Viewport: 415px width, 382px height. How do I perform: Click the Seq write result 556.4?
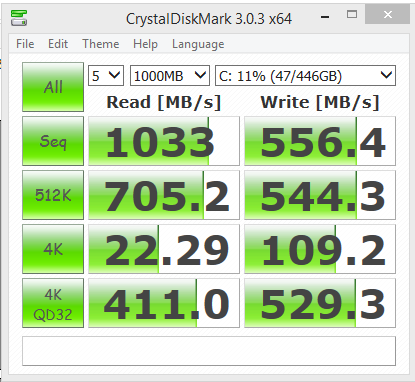[320, 141]
